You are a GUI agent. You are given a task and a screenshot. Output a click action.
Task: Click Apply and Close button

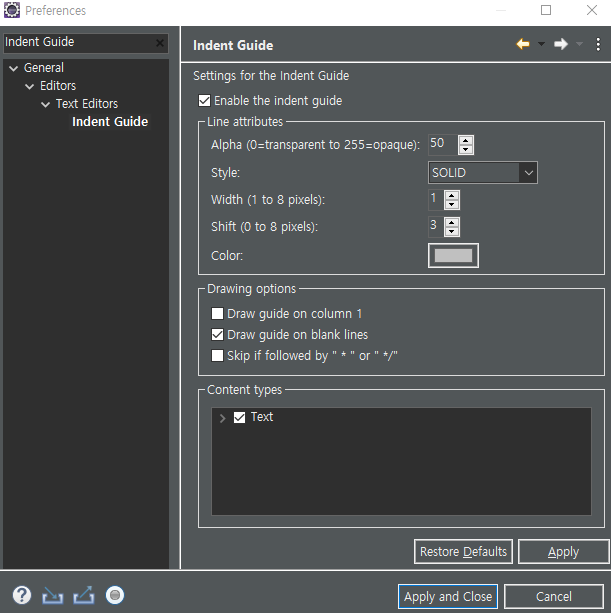click(448, 597)
